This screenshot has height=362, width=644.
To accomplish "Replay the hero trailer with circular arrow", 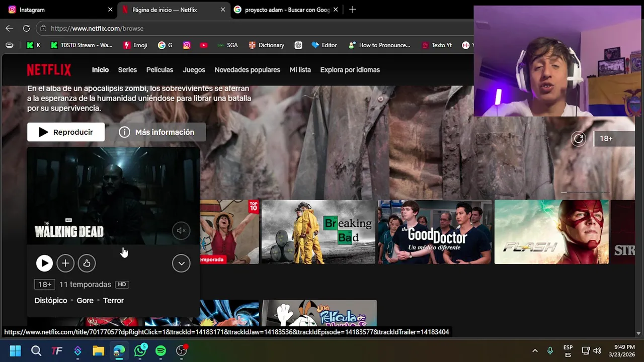I will (x=579, y=139).
